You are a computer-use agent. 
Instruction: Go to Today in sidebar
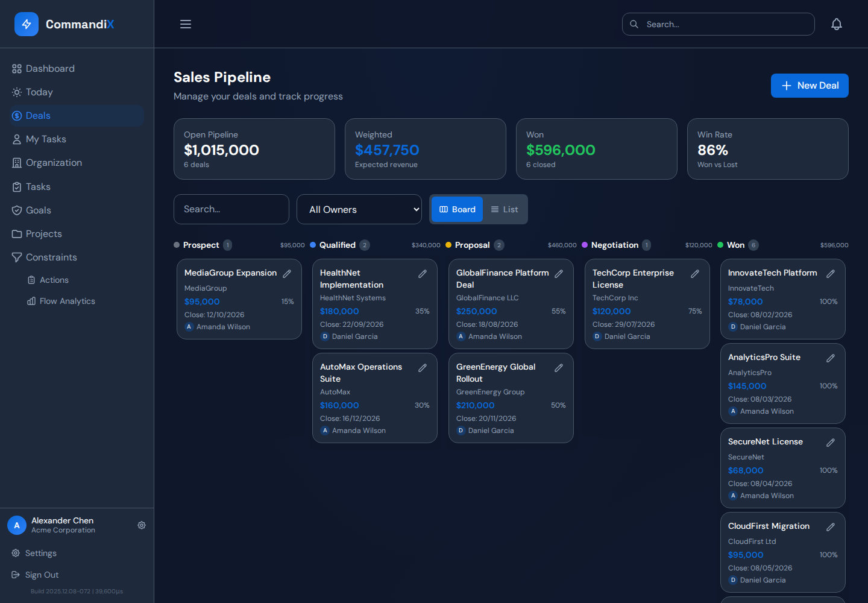pyautogui.click(x=77, y=92)
